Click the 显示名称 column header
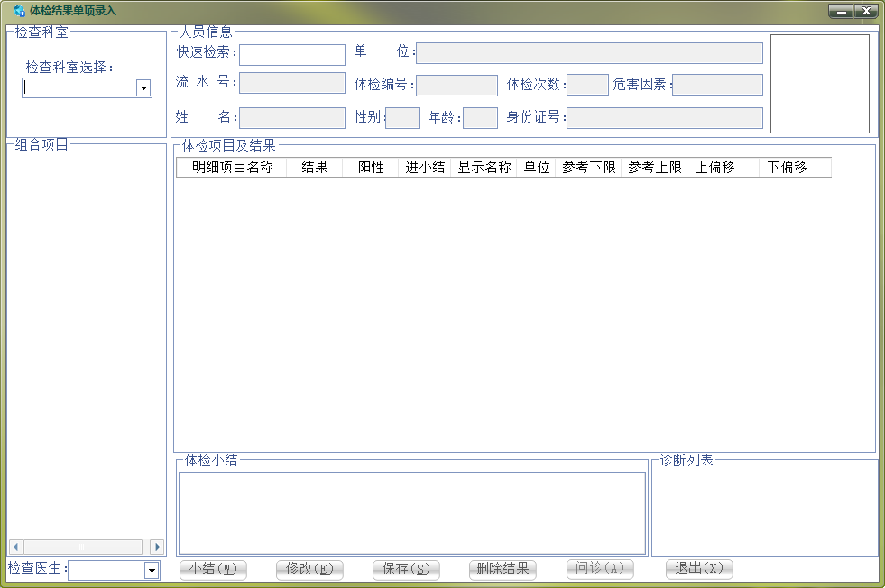This screenshot has height=588, width=885. (484, 167)
